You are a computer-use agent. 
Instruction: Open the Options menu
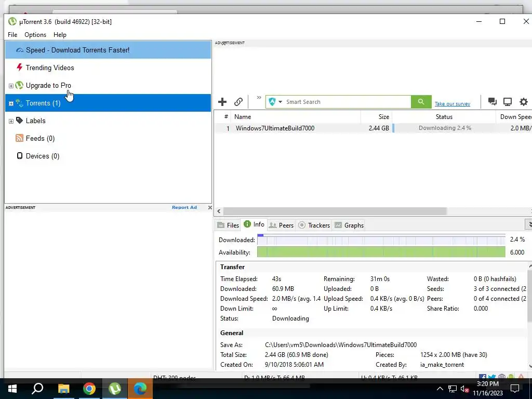(35, 35)
